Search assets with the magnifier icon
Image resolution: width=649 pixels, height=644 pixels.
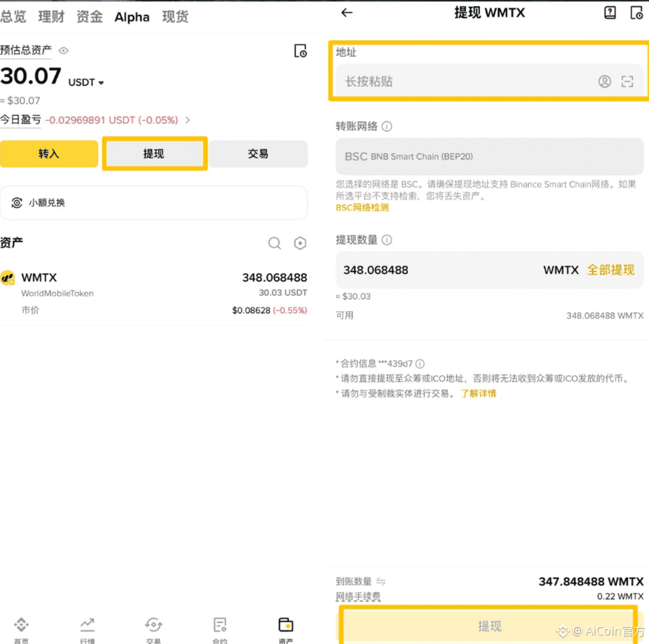click(x=274, y=243)
